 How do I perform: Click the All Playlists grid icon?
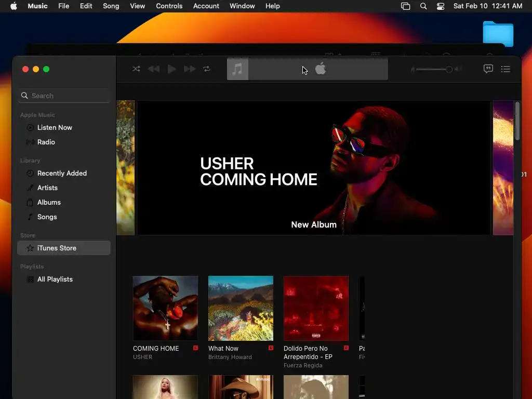30,279
